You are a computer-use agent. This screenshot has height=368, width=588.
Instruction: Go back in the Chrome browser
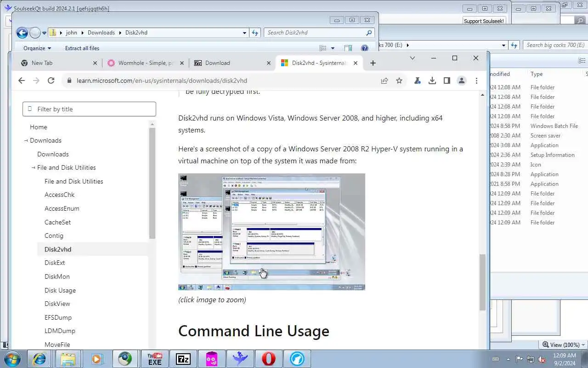point(22,80)
